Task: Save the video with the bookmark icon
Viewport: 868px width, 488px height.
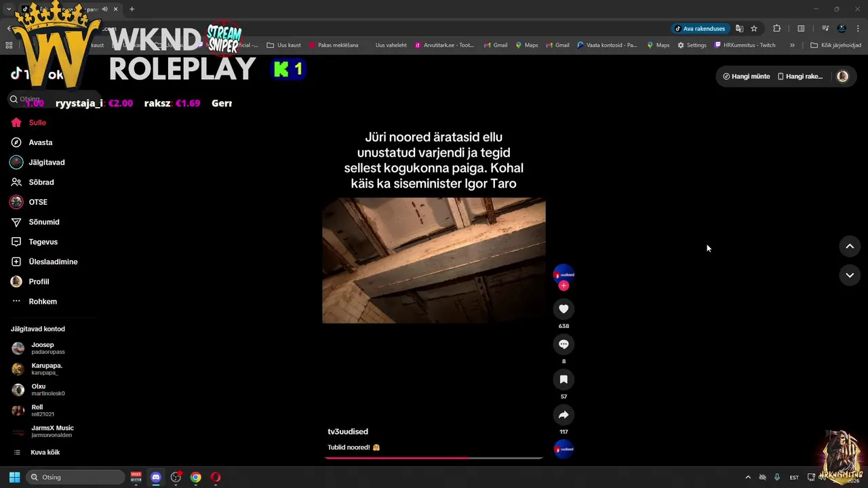Action: click(x=564, y=380)
